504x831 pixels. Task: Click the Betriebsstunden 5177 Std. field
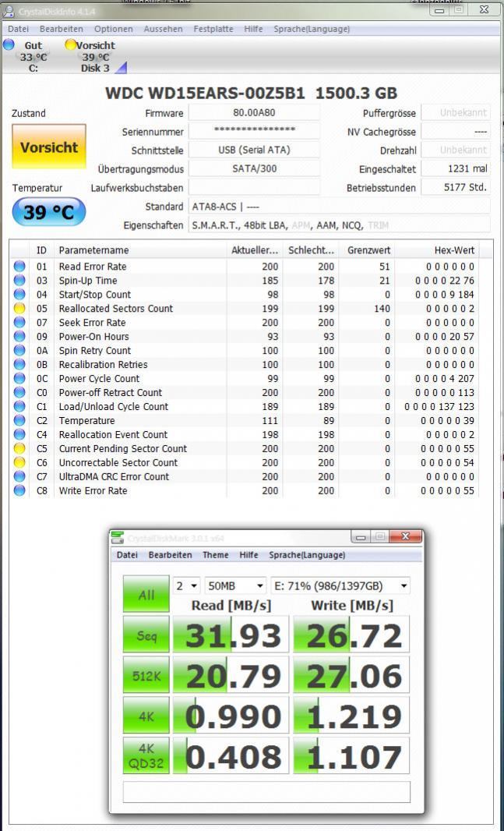click(x=456, y=187)
